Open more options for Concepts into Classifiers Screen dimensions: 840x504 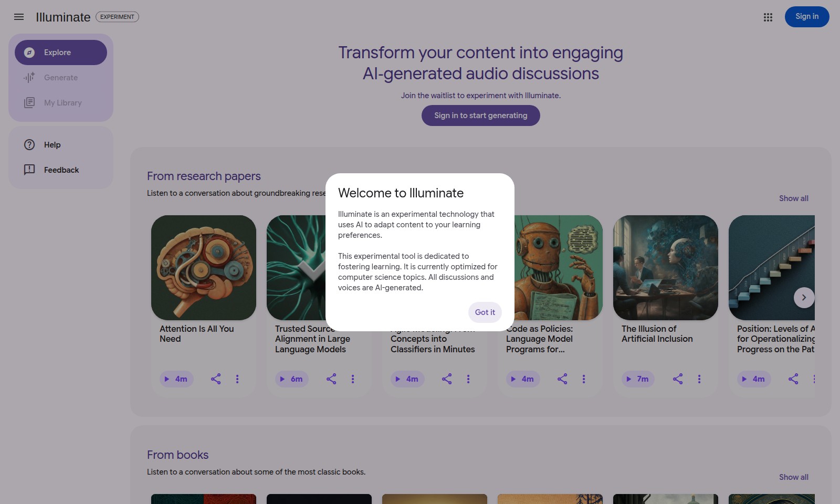[x=468, y=379]
